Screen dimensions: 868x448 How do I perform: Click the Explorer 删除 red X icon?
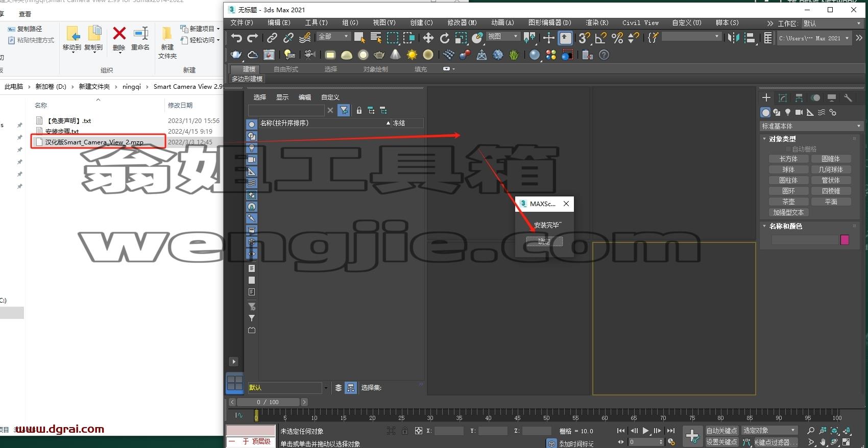[119, 34]
